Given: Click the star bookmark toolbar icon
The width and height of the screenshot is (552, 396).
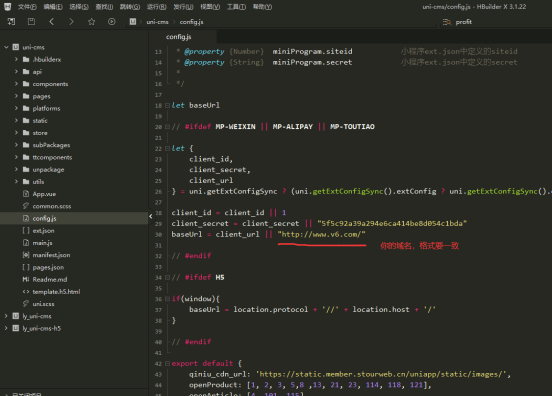Looking at the screenshot, I should coord(92,22).
